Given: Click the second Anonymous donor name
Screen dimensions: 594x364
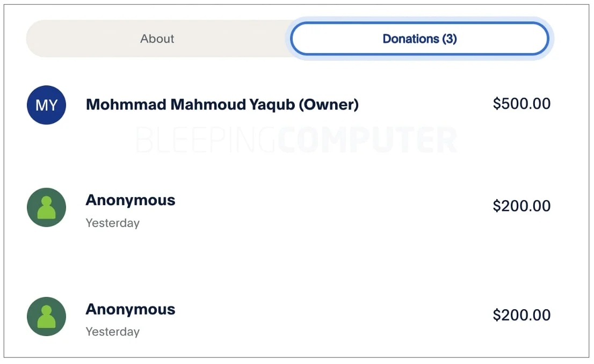Looking at the screenshot, I should click(131, 309).
